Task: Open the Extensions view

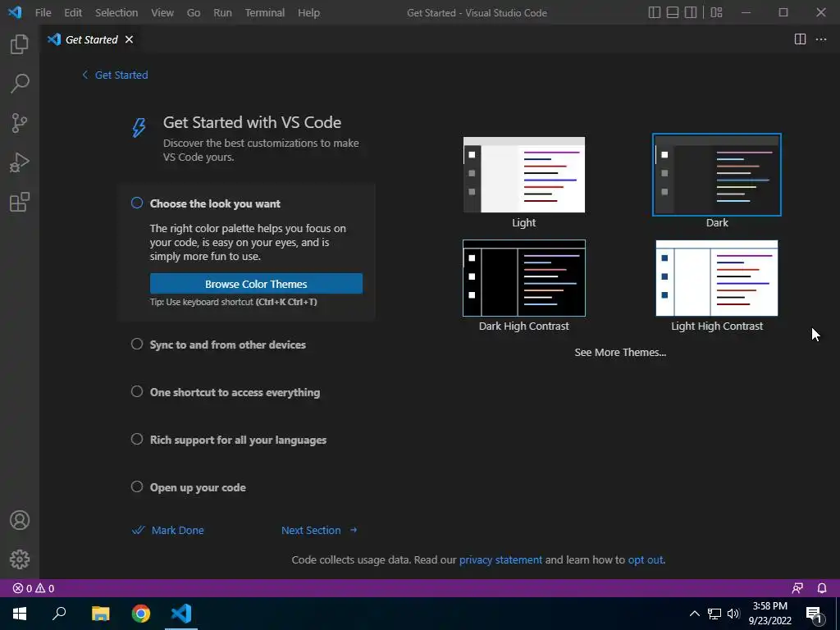Action: tap(20, 202)
